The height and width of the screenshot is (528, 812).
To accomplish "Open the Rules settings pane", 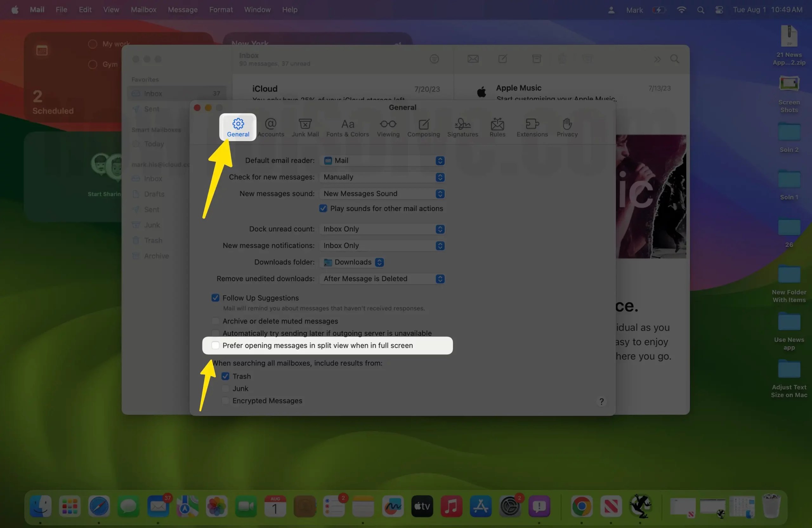I will point(497,127).
